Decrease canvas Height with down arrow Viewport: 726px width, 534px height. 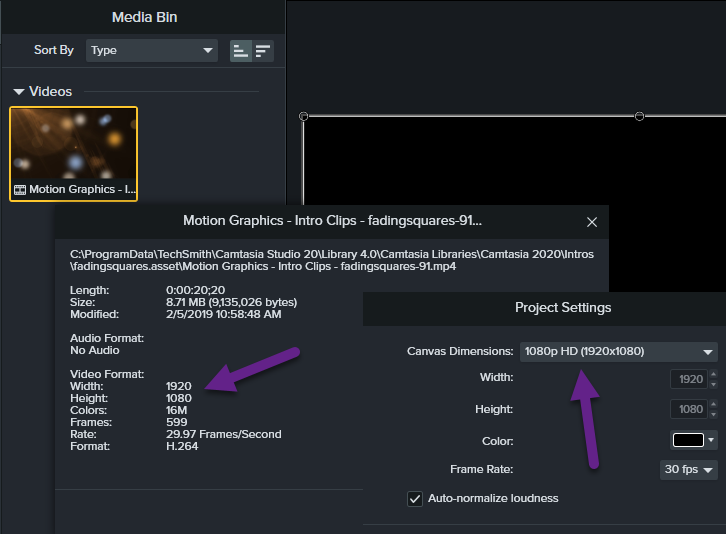[x=712, y=414]
